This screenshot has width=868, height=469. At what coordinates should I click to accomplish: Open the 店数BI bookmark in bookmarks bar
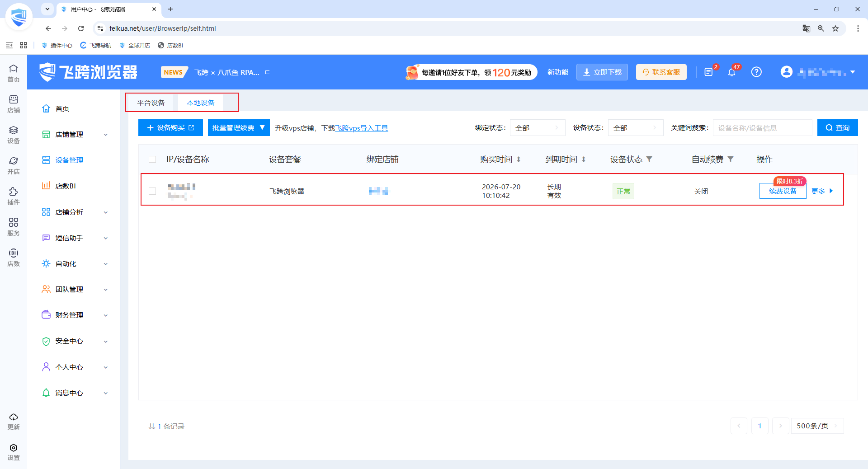tap(170, 45)
